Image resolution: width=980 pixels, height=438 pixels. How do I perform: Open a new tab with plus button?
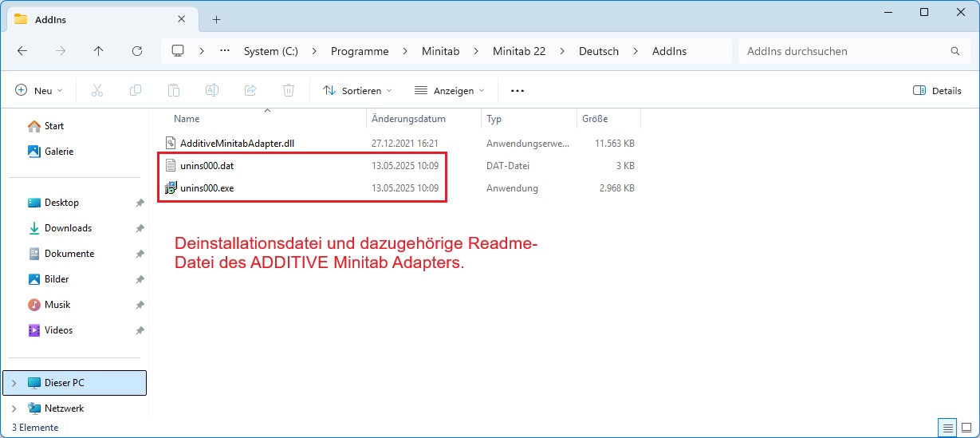click(x=216, y=19)
